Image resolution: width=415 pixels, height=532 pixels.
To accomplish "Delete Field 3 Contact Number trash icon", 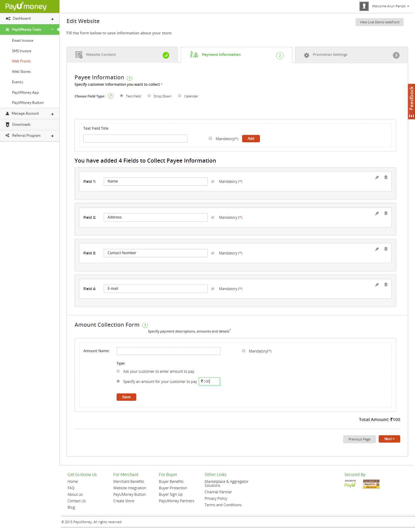I will [386, 249].
